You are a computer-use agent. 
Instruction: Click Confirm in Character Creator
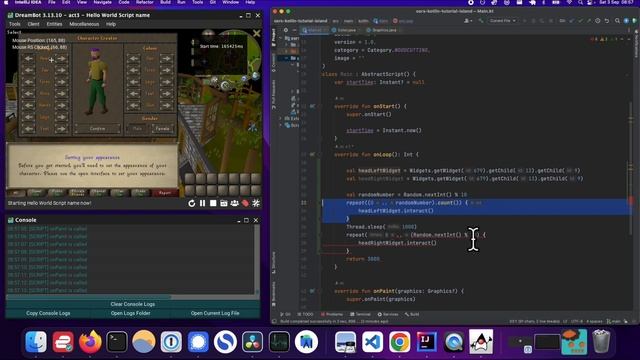pyautogui.click(x=97, y=129)
